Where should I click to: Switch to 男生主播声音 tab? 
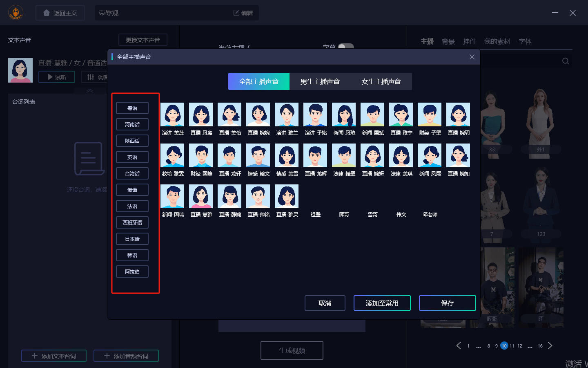point(320,81)
